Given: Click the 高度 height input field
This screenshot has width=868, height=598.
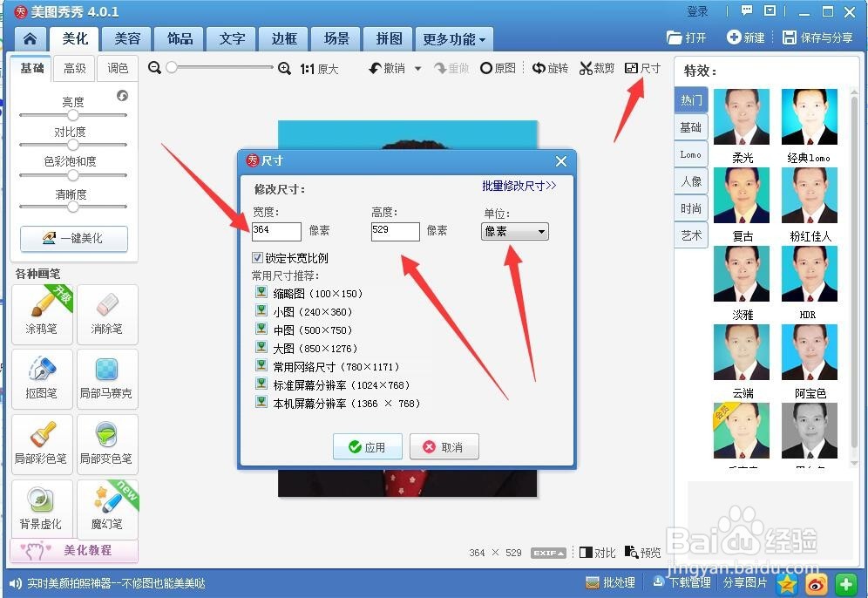Looking at the screenshot, I should (x=396, y=232).
